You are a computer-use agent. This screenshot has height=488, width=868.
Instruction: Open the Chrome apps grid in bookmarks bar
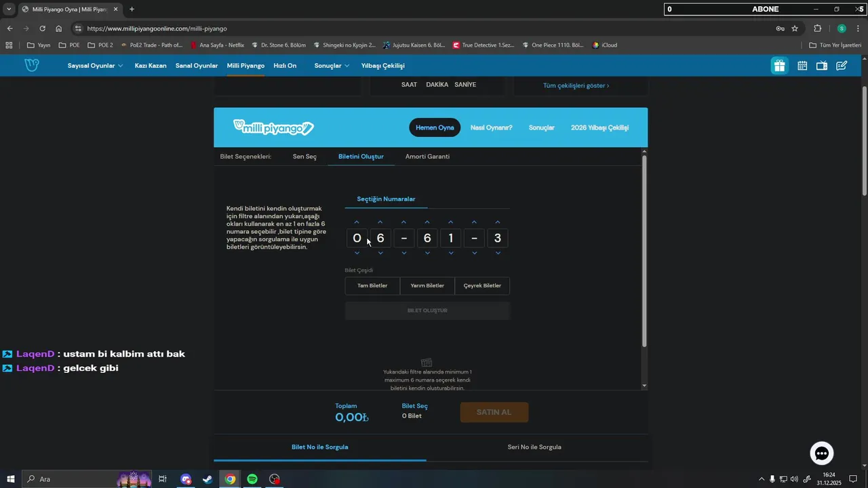(x=9, y=45)
